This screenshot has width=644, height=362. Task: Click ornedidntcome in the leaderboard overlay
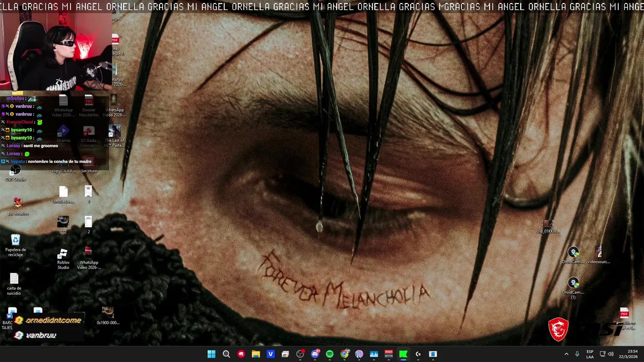click(53, 320)
